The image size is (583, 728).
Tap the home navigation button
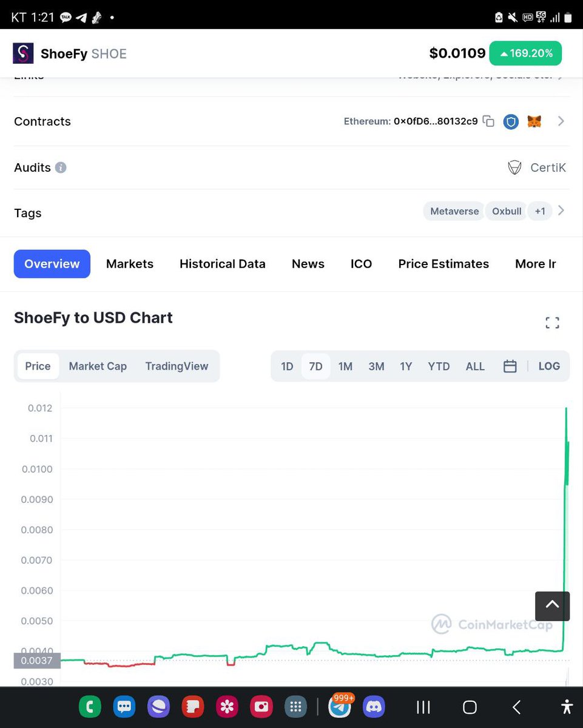point(470,707)
